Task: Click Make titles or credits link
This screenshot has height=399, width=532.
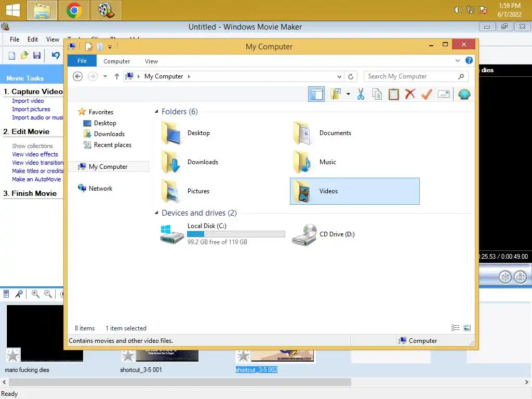Action: [x=37, y=171]
